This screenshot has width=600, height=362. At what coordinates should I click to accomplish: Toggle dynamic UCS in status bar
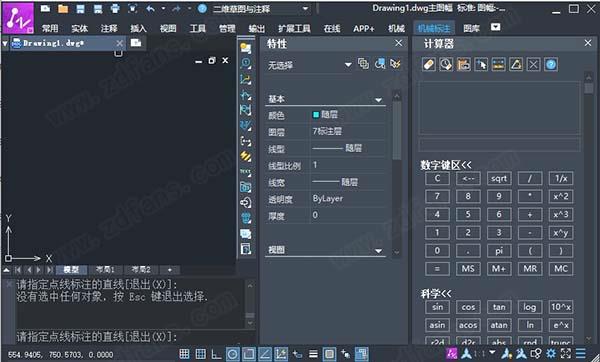281,354
